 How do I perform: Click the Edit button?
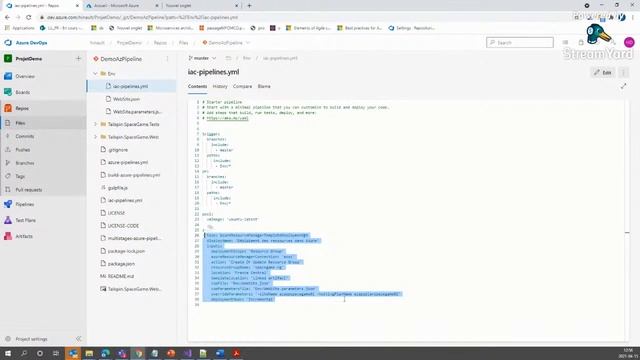tap(603, 73)
